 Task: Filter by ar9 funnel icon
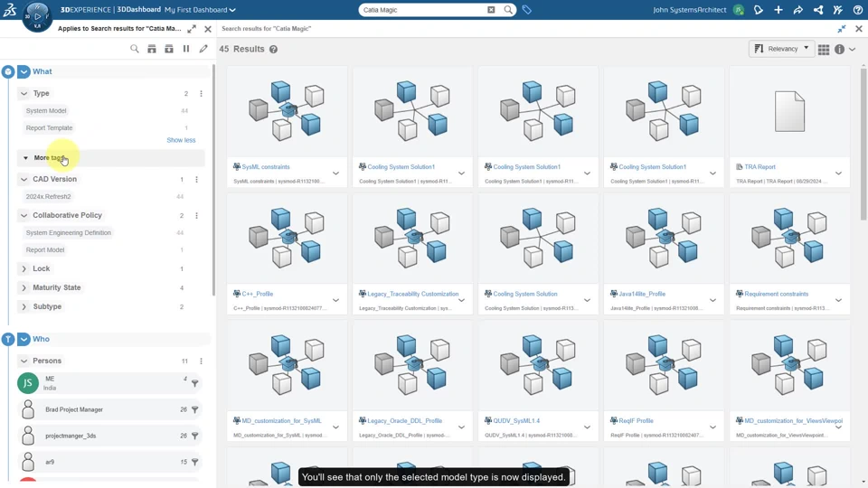click(195, 462)
